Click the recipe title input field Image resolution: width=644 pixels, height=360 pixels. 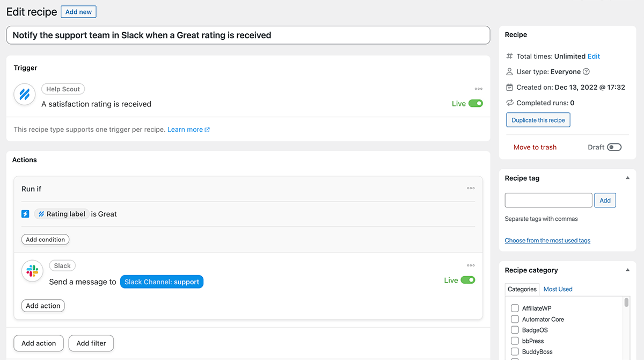coord(248,35)
